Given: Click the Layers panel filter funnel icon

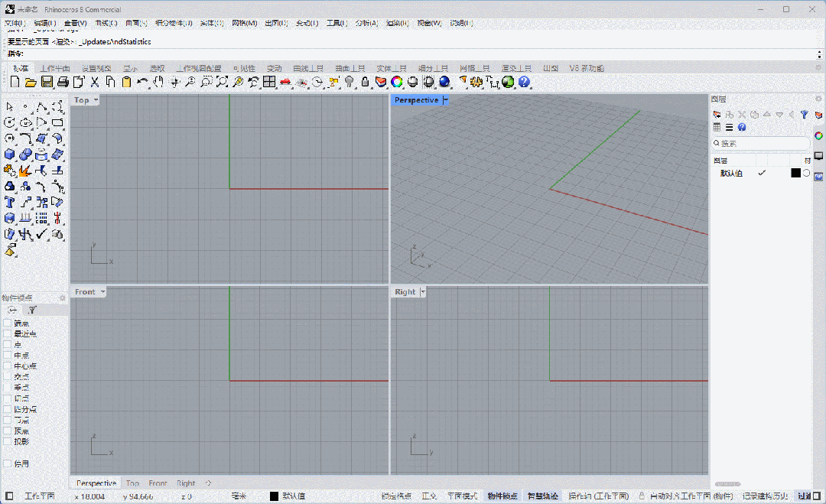Looking at the screenshot, I should pyautogui.click(x=804, y=114).
